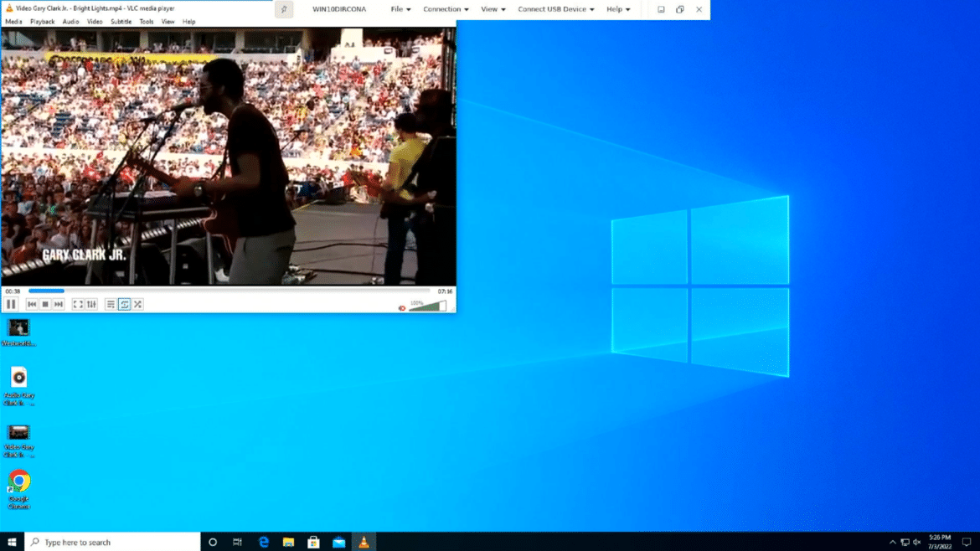
Task: Expand the Connection dropdown
Action: [446, 9]
